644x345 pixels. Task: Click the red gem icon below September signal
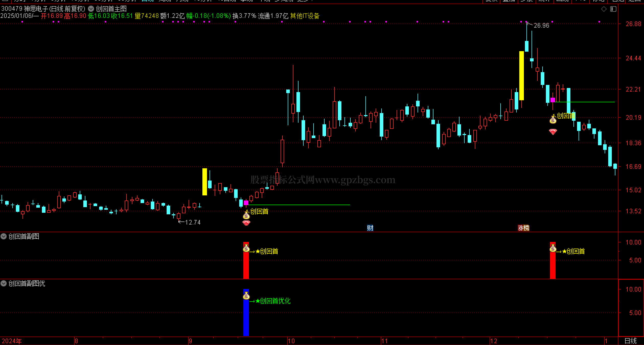246,223
